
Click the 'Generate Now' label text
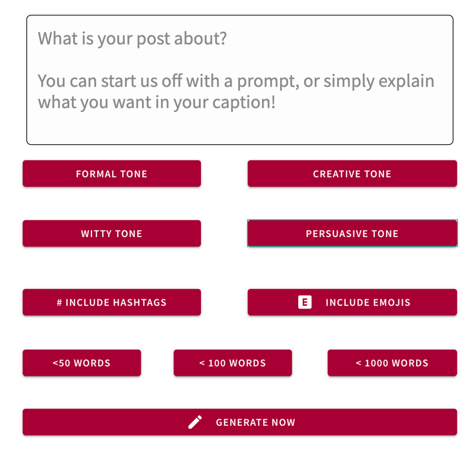point(256,423)
